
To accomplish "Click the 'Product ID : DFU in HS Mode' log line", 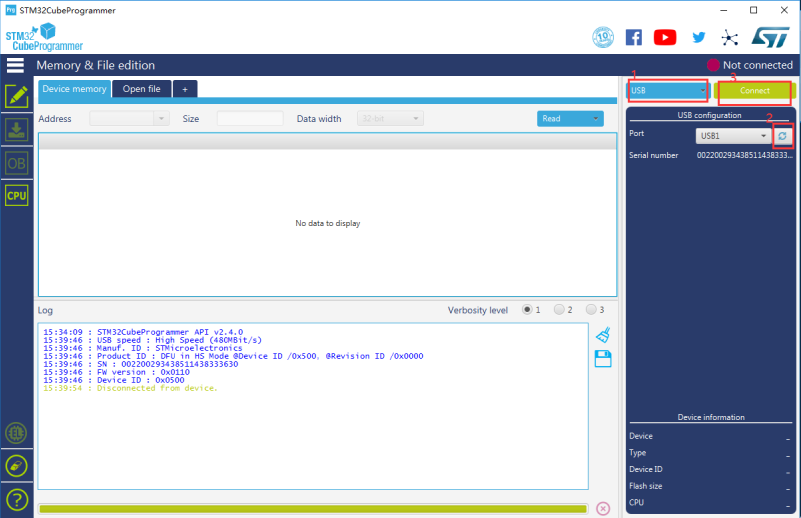I will [233, 356].
